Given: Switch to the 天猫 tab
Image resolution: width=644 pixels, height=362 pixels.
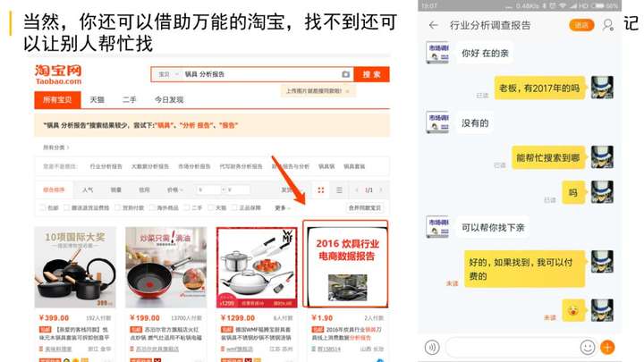Looking at the screenshot, I should pyautogui.click(x=97, y=100).
